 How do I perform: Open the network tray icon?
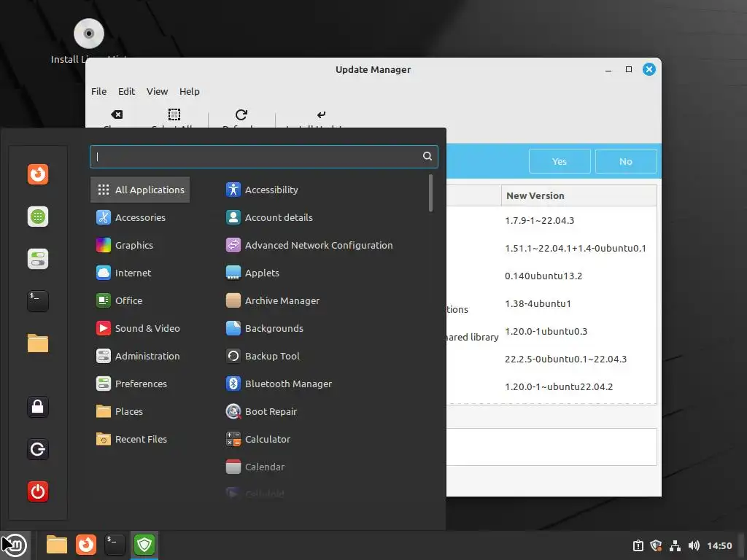pos(675,545)
